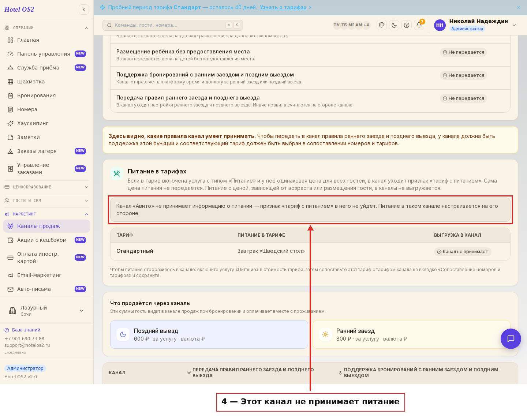Click the Питание в тарифе column header
This screenshot has width=527, height=420.
(x=261, y=235)
